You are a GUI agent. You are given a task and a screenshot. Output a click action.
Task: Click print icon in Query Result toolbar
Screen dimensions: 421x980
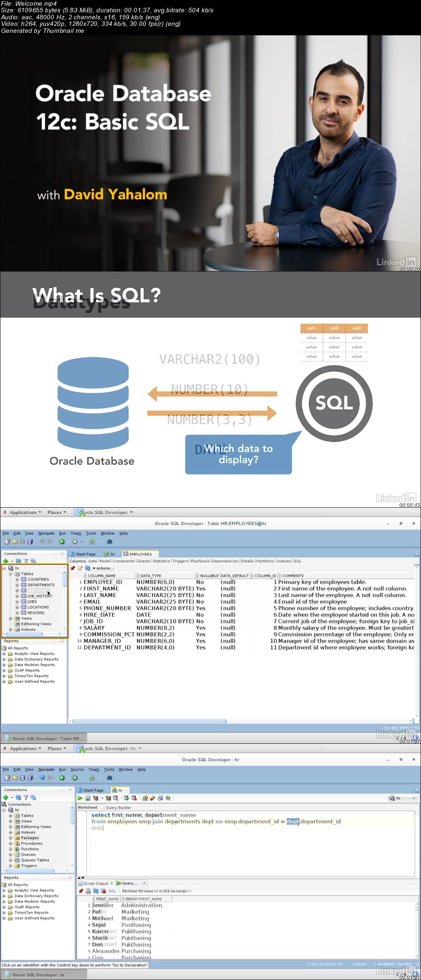pyautogui.click(x=88, y=891)
